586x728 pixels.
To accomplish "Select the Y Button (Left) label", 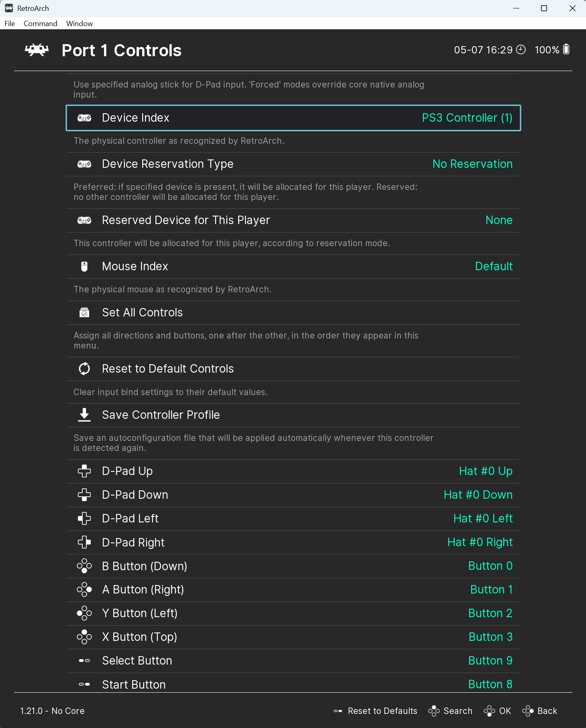I will (140, 613).
